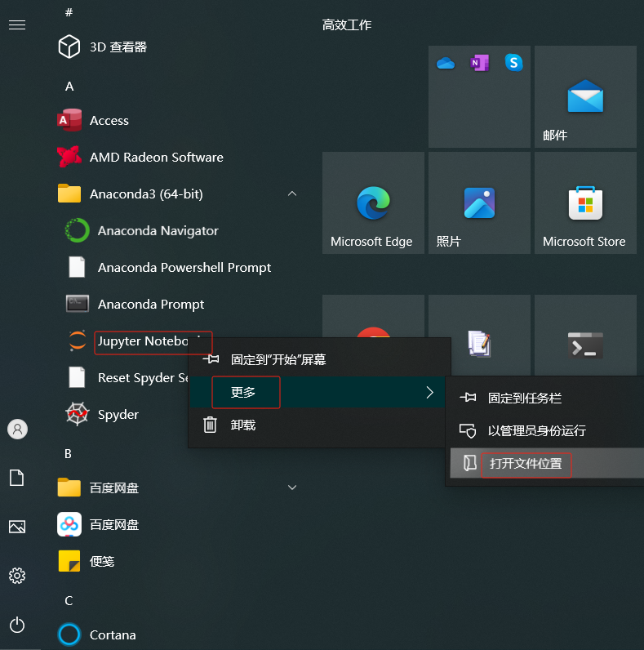
Task: Open AMD Radeon Software red icon
Action: 69,157
